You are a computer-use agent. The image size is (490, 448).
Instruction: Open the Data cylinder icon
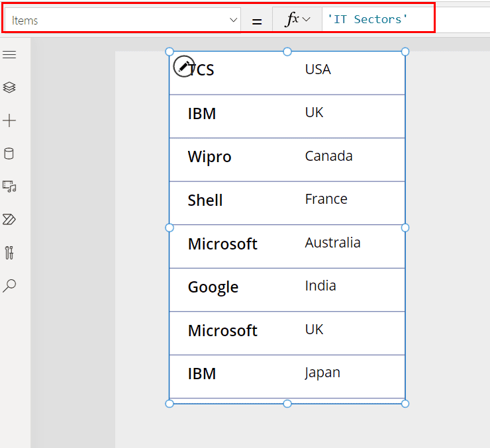9,154
